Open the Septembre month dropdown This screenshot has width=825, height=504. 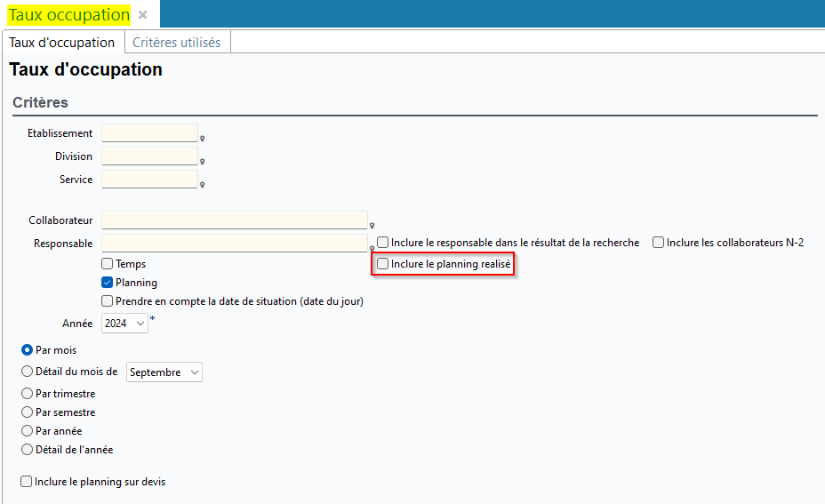click(x=164, y=372)
